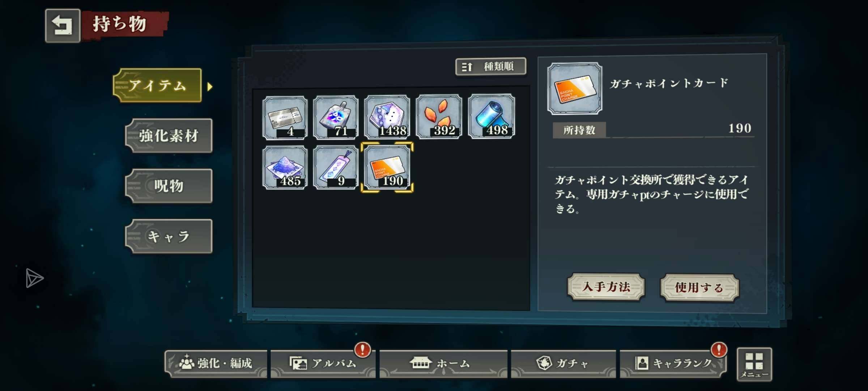868x391 pixels.
Task: Click the large Gacha Point Card thumbnail in details
Action: [x=575, y=89]
